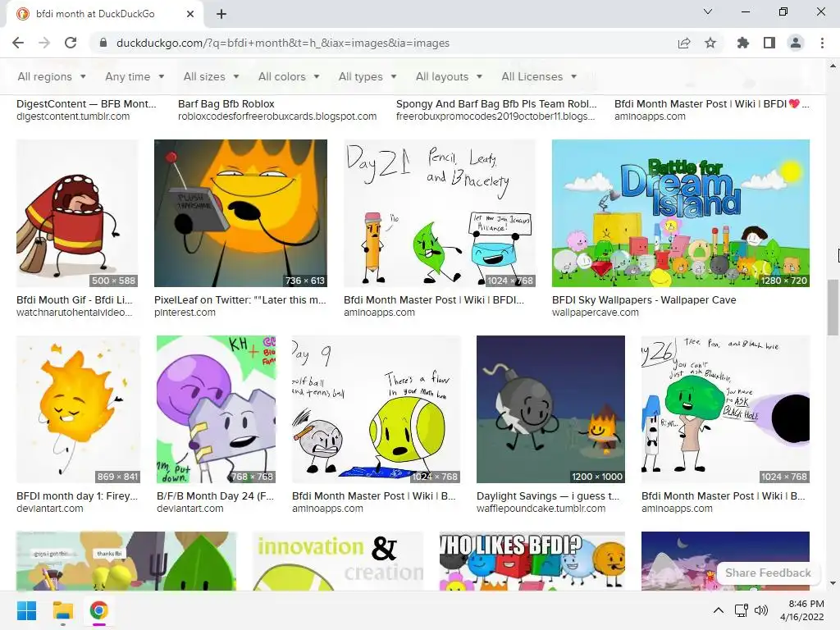Image resolution: width=840 pixels, height=630 pixels.
Task: Open Spongy And Barf Bag Bfb Pls Team result
Action: pyautogui.click(x=496, y=104)
